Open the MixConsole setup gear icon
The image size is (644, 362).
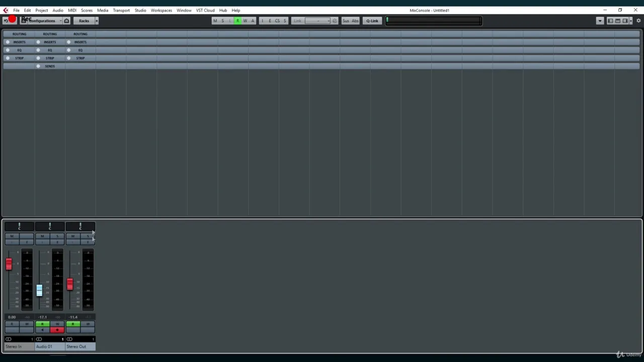(x=638, y=21)
